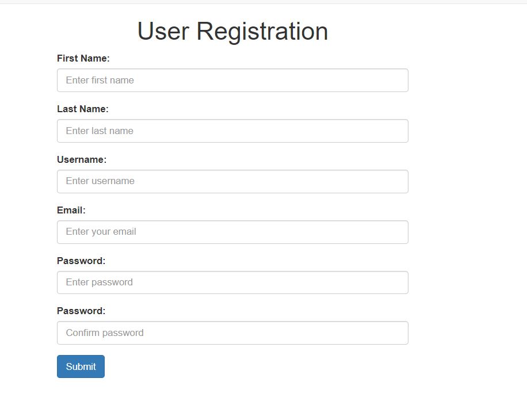Focus the Enter password field

232,282
